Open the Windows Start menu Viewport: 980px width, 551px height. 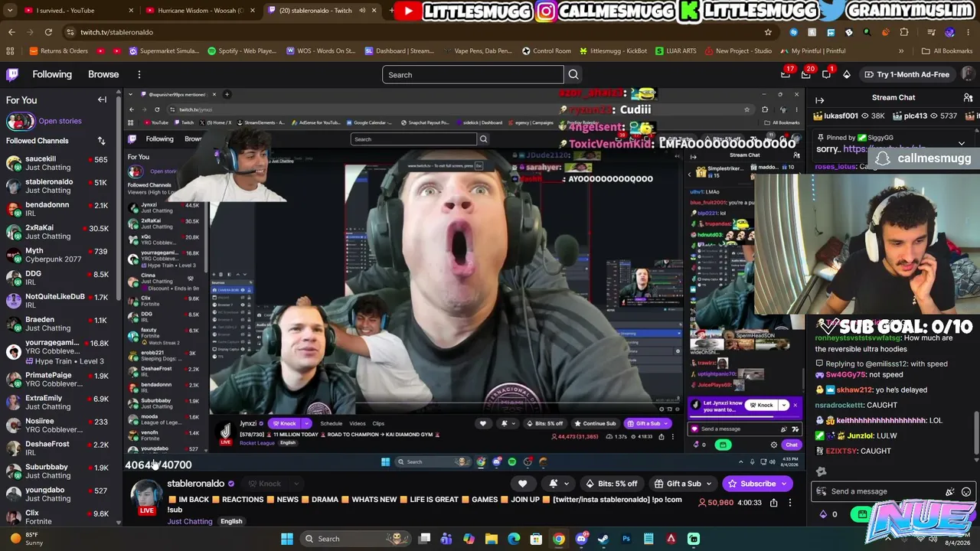click(x=287, y=539)
